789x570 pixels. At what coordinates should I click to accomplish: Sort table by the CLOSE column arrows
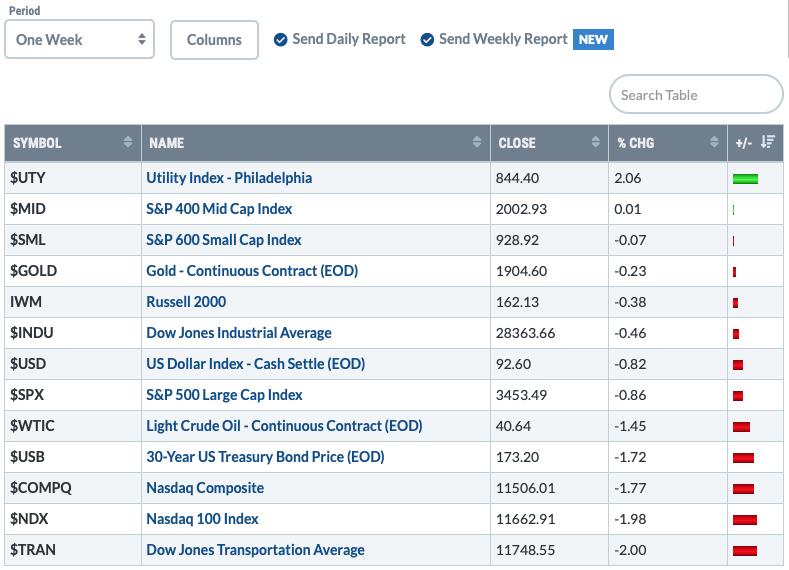click(x=595, y=142)
